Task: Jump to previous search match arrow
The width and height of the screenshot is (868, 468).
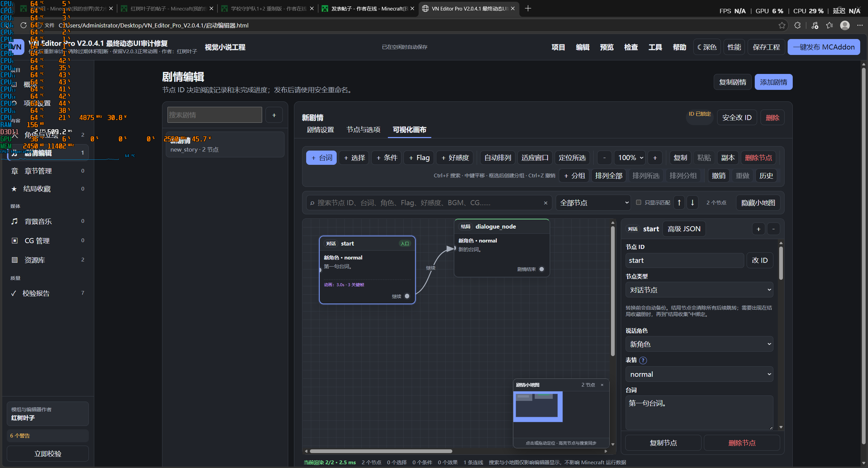Action: pos(679,202)
